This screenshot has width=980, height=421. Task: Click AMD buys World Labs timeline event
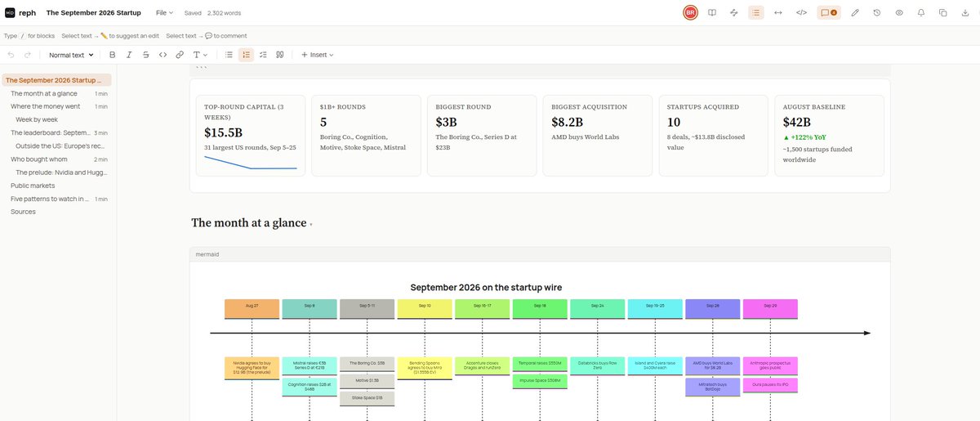pyautogui.click(x=713, y=365)
